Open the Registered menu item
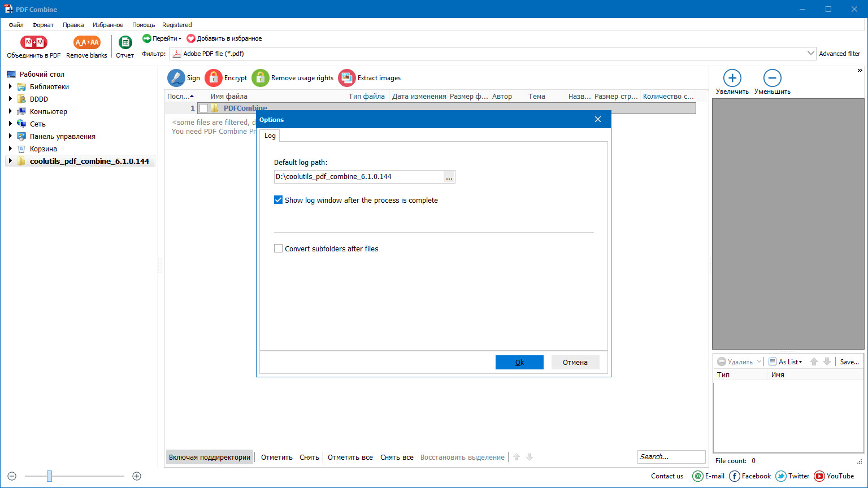The image size is (868, 488). pos(177,25)
